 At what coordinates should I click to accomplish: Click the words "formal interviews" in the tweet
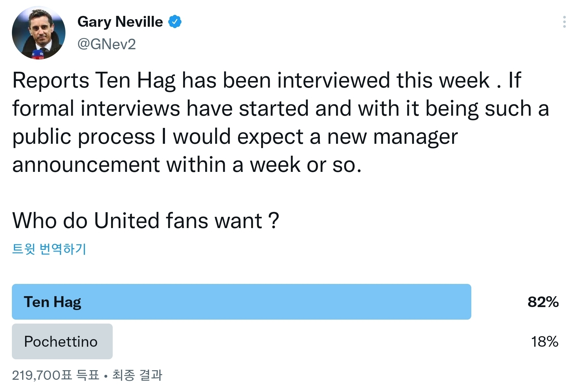coord(96,108)
